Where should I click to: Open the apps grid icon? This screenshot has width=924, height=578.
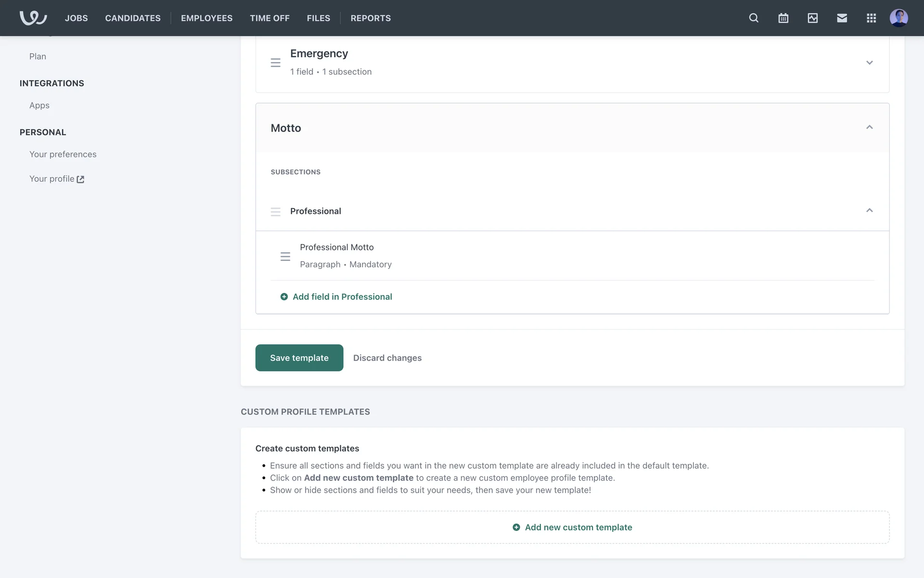[871, 18]
